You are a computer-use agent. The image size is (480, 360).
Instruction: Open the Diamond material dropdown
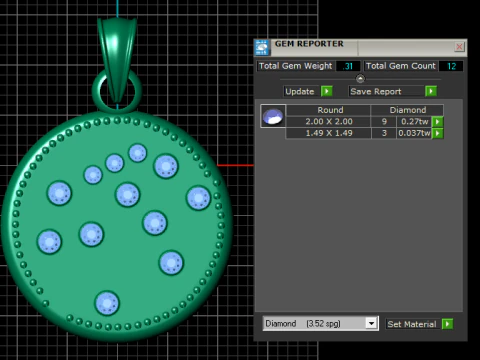[371, 323]
